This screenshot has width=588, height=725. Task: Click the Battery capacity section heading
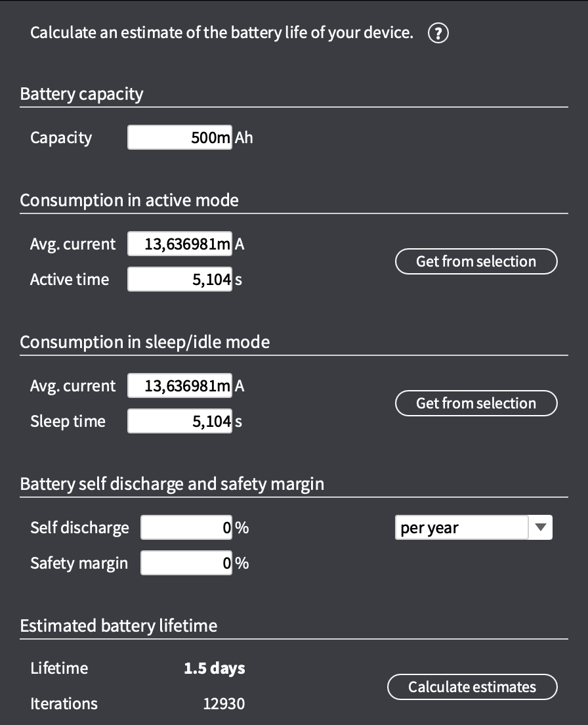[82, 94]
